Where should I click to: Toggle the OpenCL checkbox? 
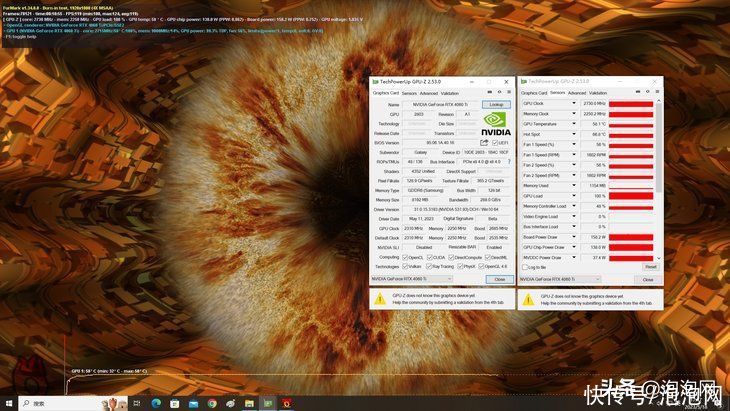[x=405, y=257]
